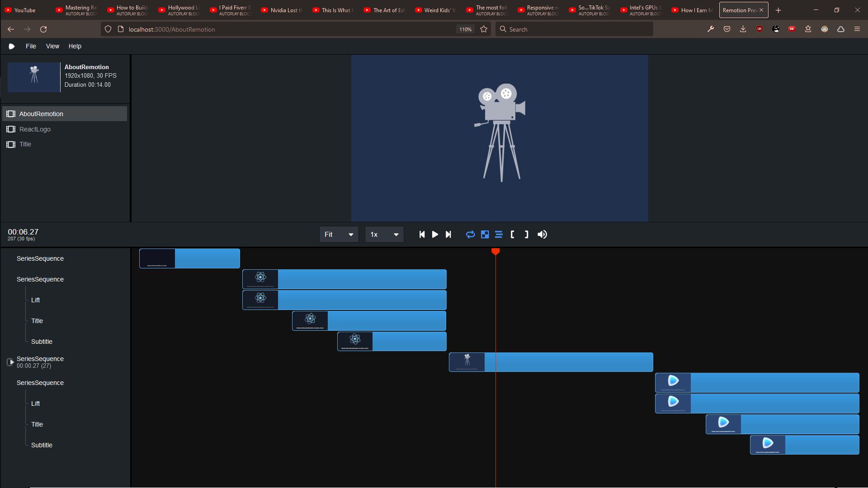Open the uBlock Origin extension icon
The height and width of the screenshot is (488, 868).
point(759,29)
